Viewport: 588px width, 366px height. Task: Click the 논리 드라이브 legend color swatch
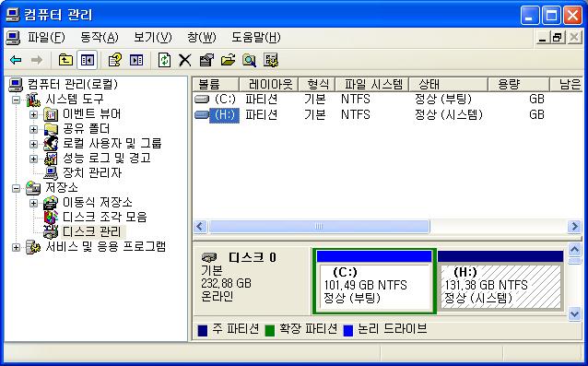(x=348, y=330)
